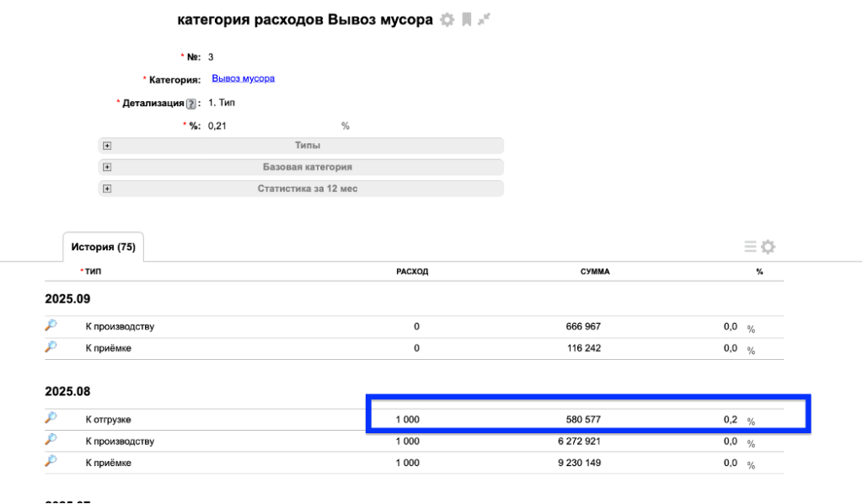Sort table by the ТИП column header
This screenshot has width=863, height=504.
point(93,271)
